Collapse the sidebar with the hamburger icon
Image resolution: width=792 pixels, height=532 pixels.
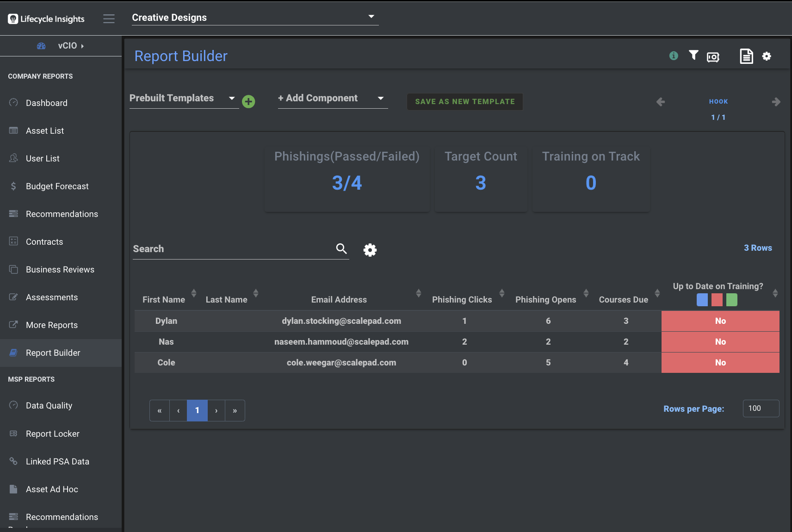click(x=109, y=19)
